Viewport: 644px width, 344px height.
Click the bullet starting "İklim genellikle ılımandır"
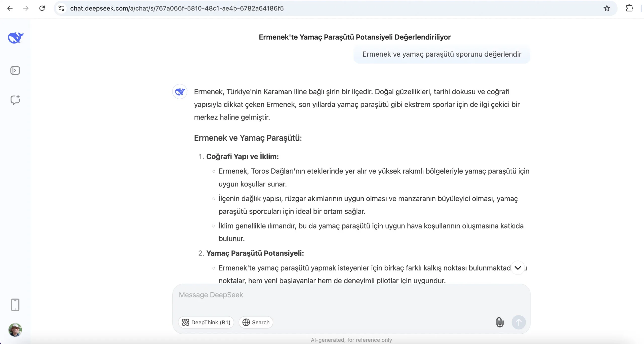(x=371, y=232)
